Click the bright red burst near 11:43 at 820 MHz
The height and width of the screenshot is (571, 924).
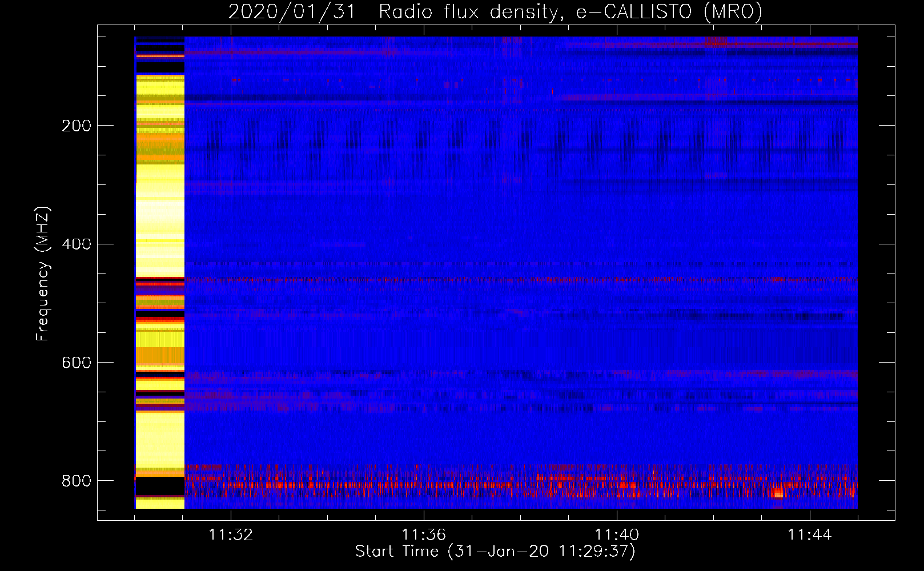pos(777,493)
